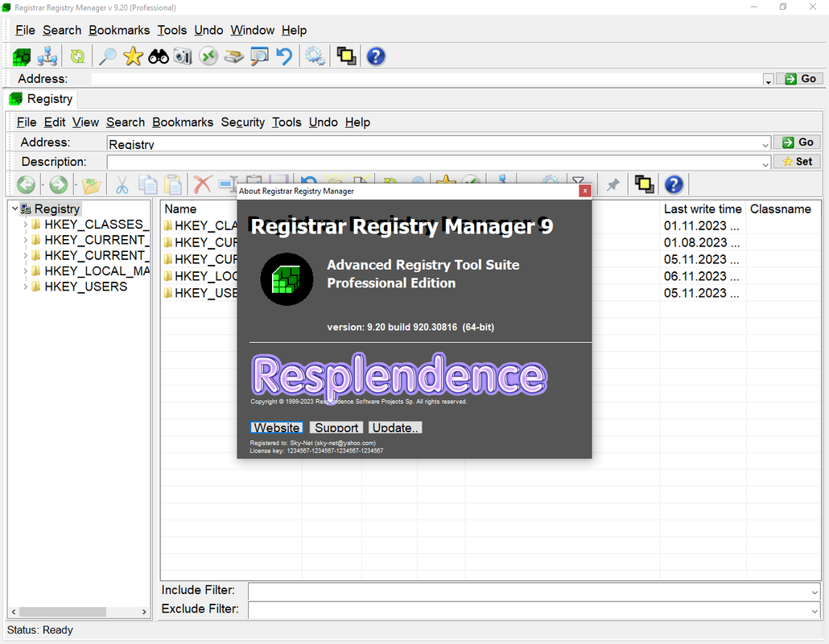Screen dimensions: 829x644
Task: Open the Window menu
Action: pos(252,30)
